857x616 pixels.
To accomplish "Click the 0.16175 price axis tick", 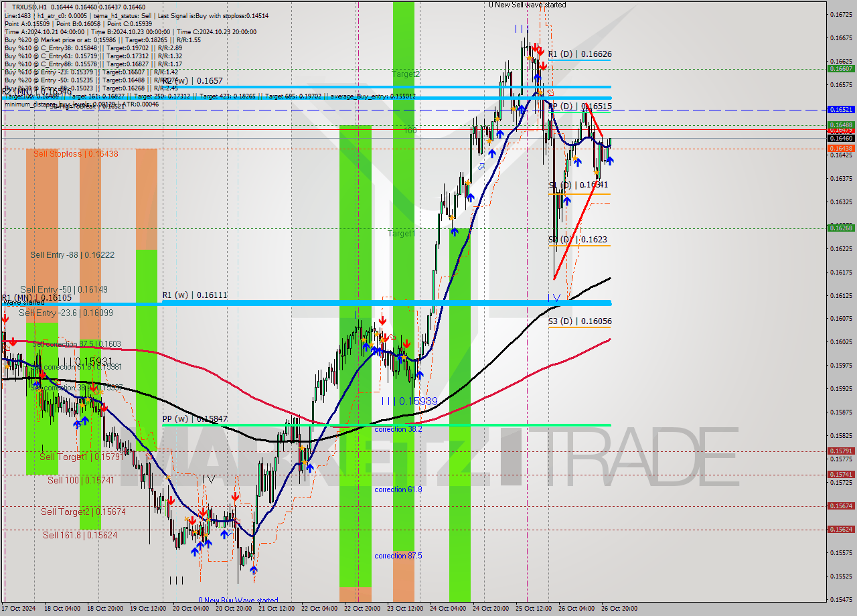I will pos(841,272).
